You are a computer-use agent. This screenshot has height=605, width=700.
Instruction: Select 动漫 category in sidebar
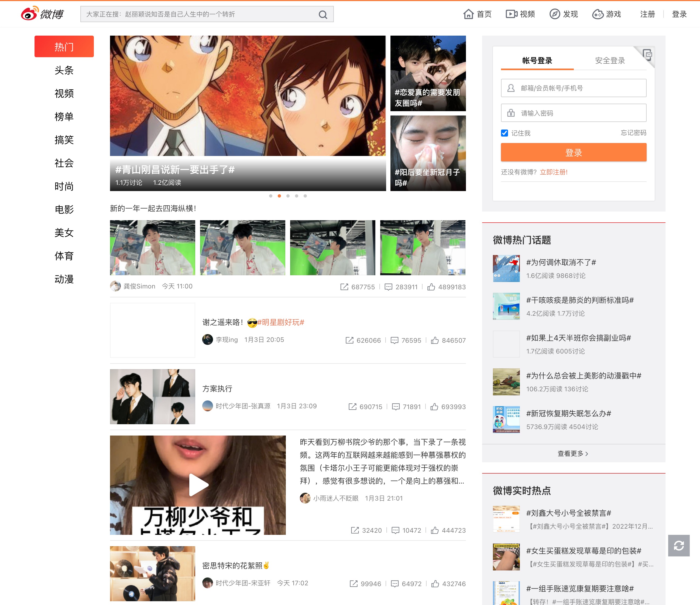tap(64, 279)
